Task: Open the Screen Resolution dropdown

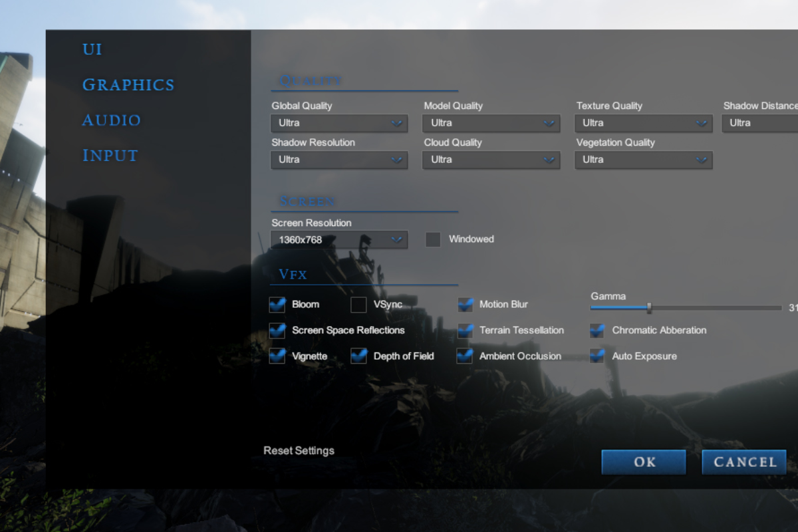Action: pos(338,240)
